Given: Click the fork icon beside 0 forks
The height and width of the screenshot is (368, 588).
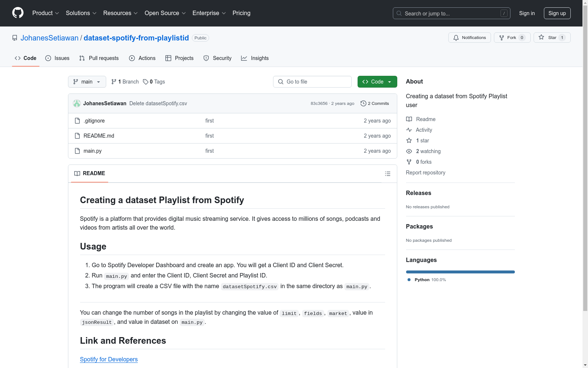Looking at the screenshot, I should tap(409, 162).
